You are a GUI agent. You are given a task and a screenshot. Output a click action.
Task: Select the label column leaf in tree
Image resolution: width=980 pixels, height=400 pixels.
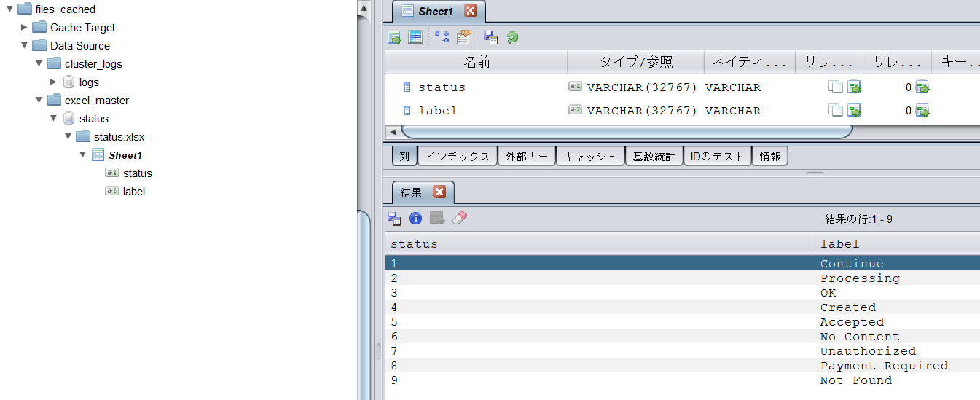(x=134, y=192)
